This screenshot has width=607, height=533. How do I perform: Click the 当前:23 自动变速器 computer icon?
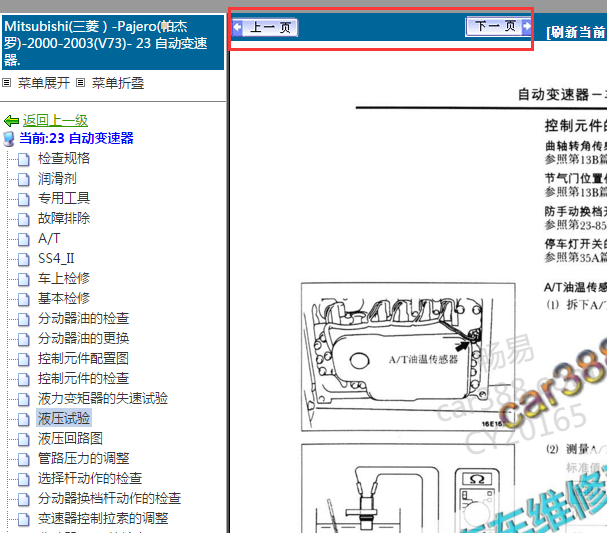pos(9,139)
